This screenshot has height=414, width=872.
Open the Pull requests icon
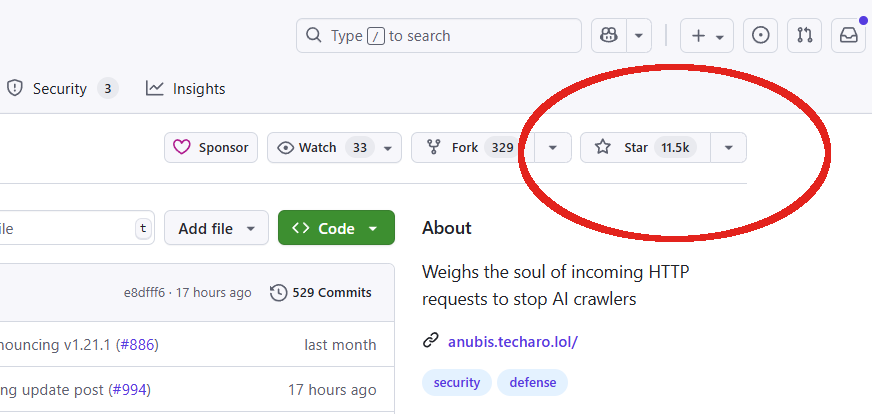(x=805, y=36)
